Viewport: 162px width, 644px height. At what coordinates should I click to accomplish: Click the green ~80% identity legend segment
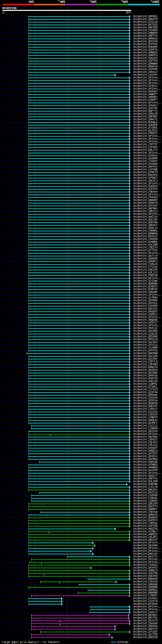pos(112,5)
